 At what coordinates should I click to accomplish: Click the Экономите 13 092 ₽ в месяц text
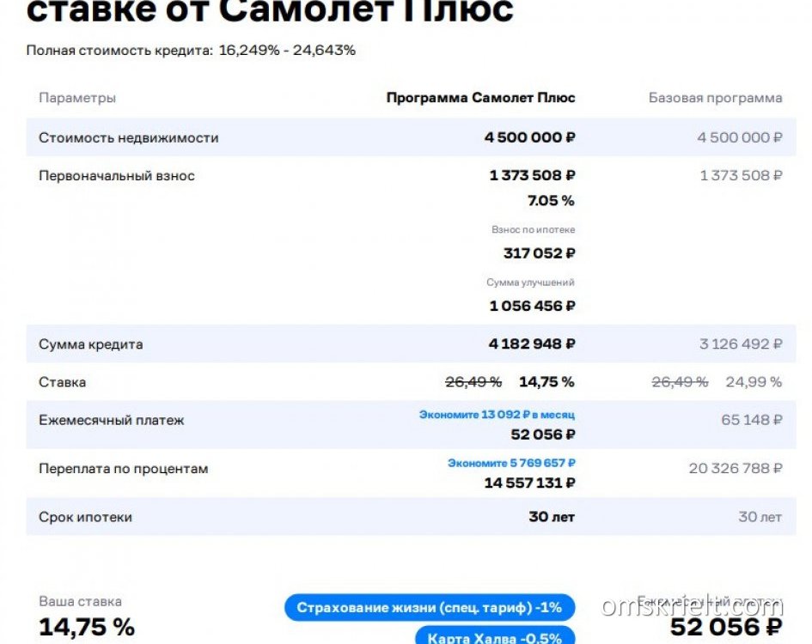497,415
